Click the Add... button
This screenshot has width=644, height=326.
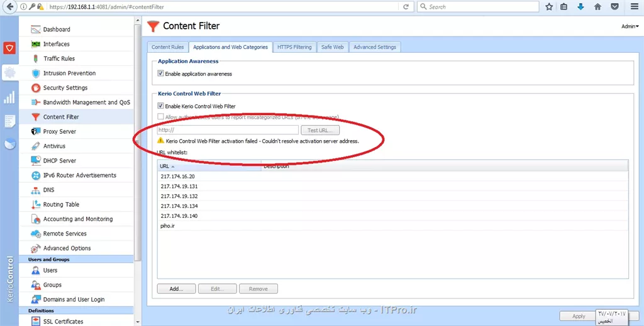176,289
